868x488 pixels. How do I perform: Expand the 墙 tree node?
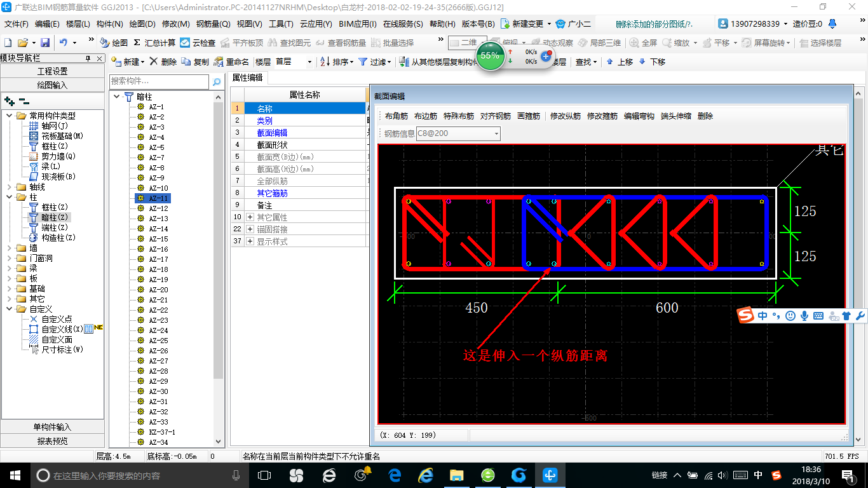pos(9,248)
